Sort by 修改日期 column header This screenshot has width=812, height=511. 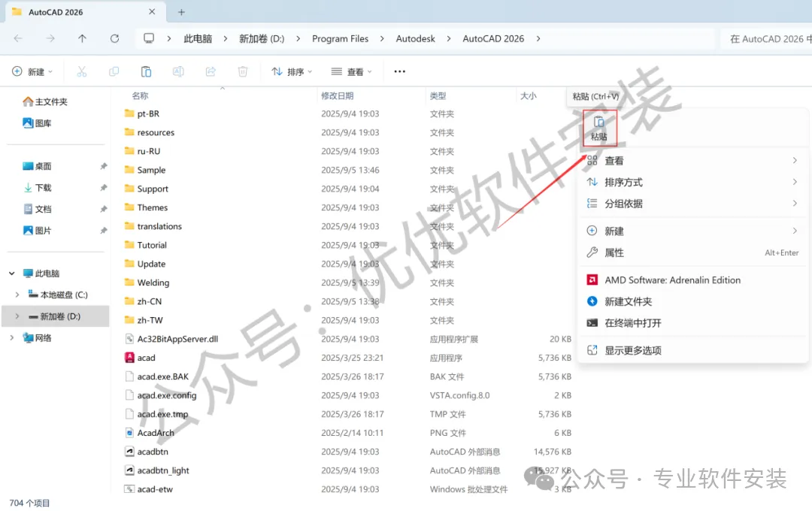coord(337,95)
